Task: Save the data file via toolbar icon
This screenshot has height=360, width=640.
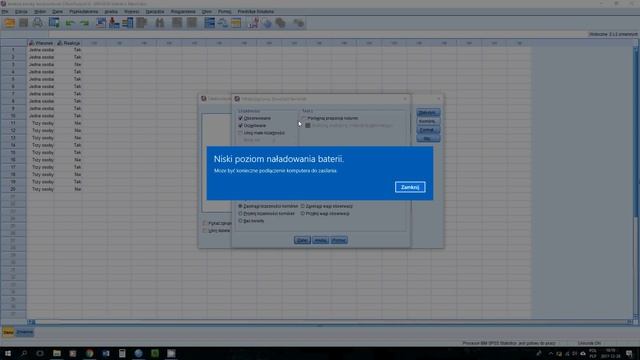Action: pos(24,23)
